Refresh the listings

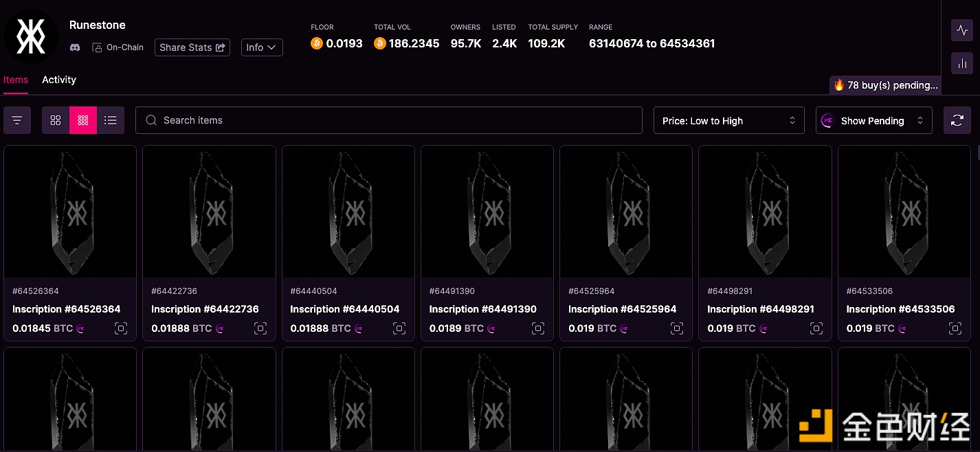coord(957,120)
